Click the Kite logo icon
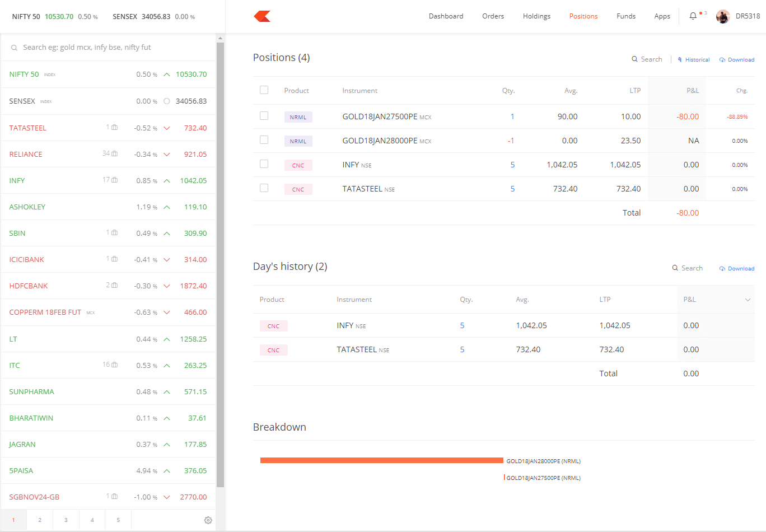The image size is (766, 532). coord(262,16)
